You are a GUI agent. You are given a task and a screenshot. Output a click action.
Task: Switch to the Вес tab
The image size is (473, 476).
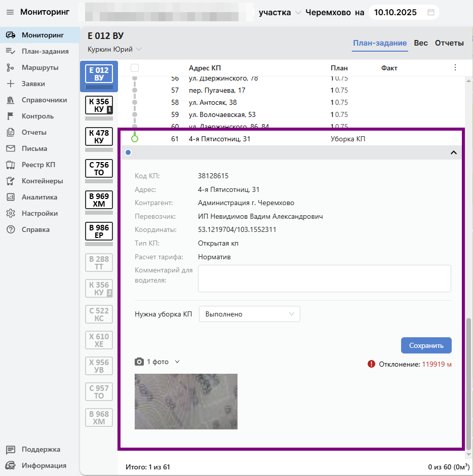421,43
